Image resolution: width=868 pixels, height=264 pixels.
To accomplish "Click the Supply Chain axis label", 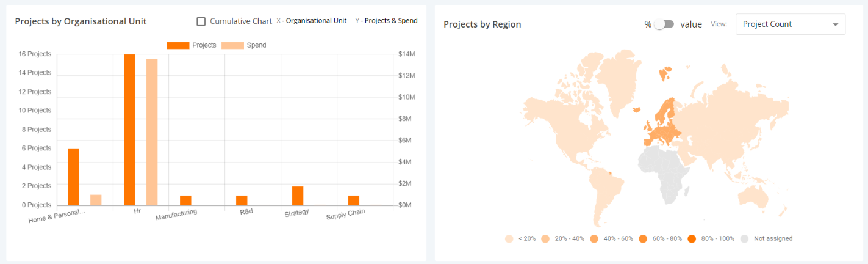I will pyautogui.click(x=345, y=215).
